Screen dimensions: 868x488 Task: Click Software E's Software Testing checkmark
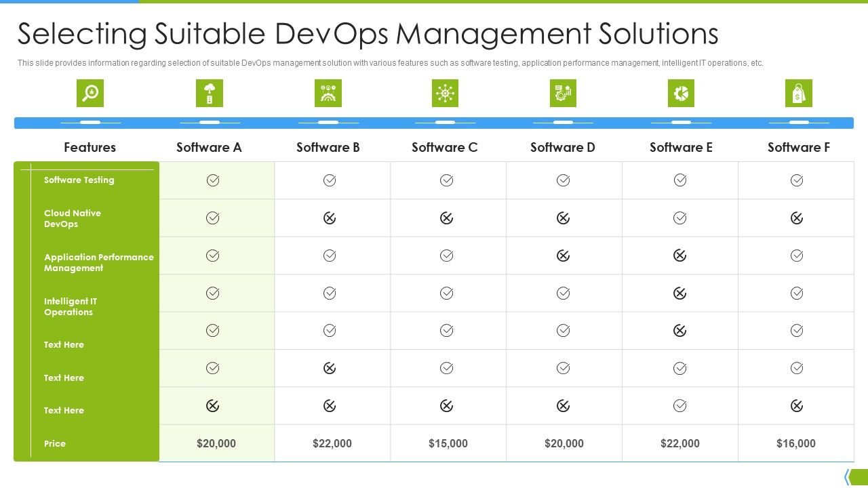(x=680, y=180)
